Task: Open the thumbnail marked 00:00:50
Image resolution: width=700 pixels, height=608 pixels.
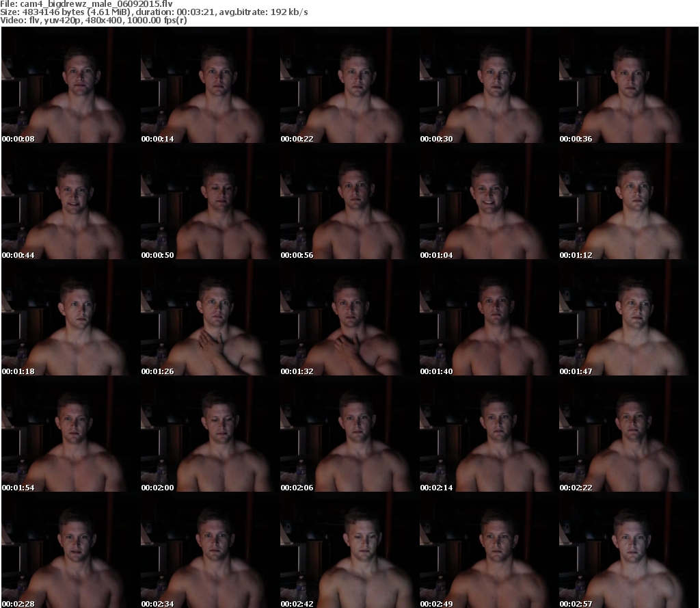Action: pyautogui.click(x=211, y=202)
